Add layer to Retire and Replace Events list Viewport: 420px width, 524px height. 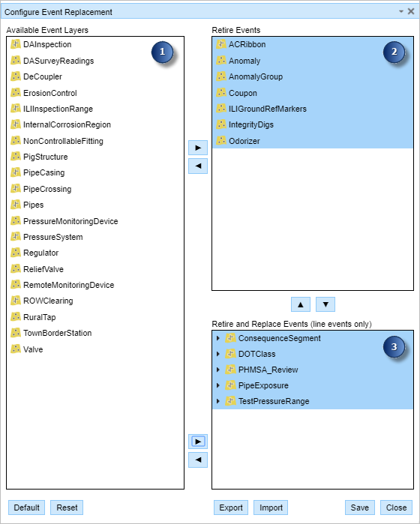pyautogui.click(x=198, y=442)
